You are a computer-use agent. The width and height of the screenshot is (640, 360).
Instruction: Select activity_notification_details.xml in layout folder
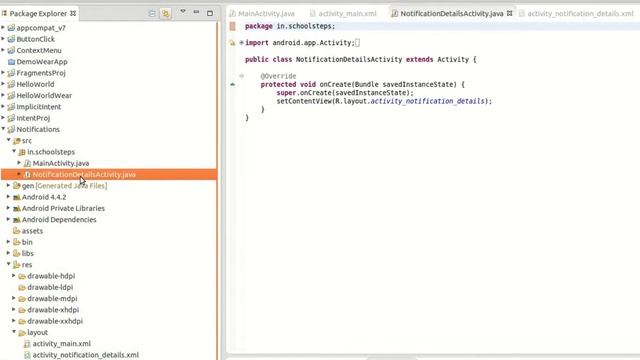coord(86,355)
